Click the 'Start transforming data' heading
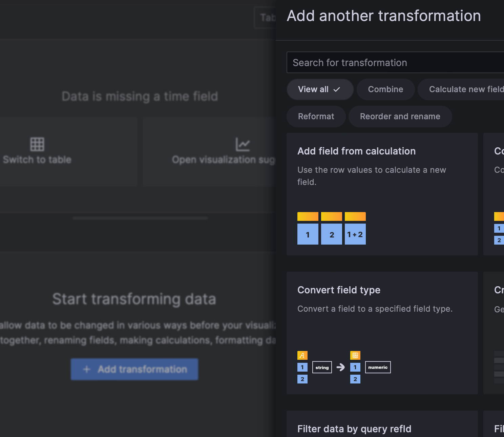This screenshot has height=437, width=504. (134, 299)
